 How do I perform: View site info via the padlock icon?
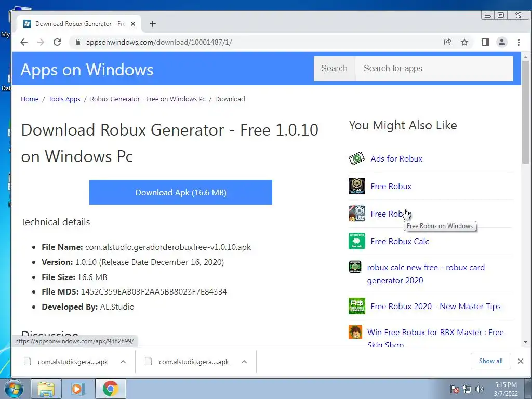point(78,42)
